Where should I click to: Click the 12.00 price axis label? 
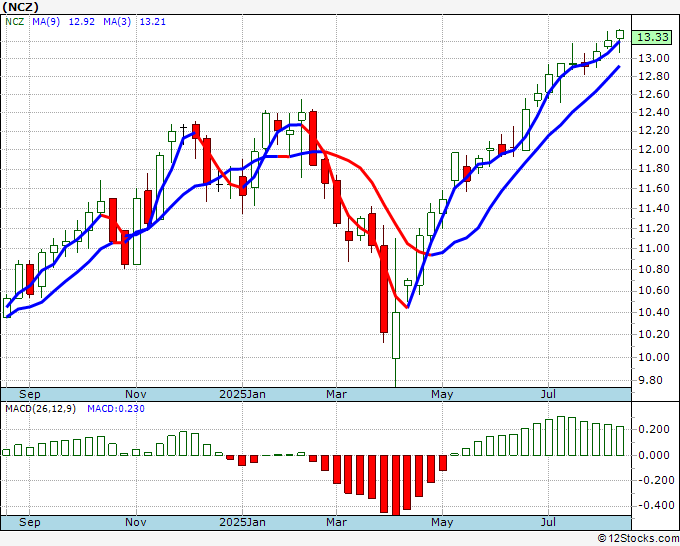pos(654,149)
